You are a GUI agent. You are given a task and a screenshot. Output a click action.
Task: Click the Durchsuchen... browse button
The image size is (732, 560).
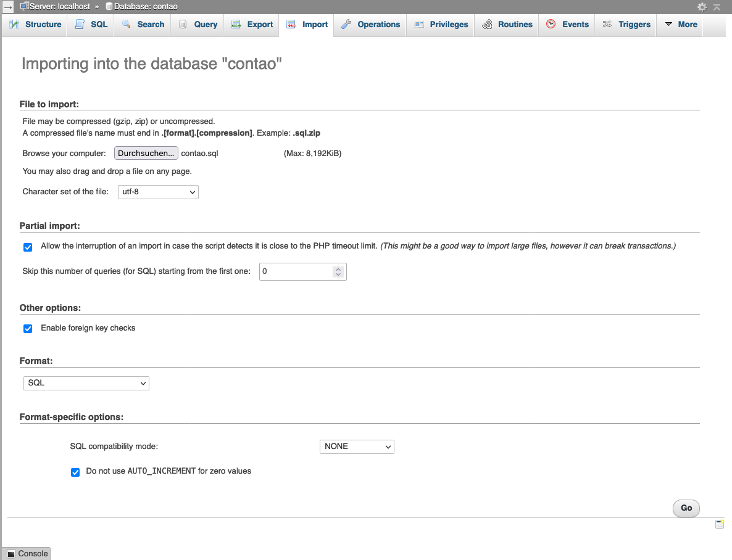146,153
